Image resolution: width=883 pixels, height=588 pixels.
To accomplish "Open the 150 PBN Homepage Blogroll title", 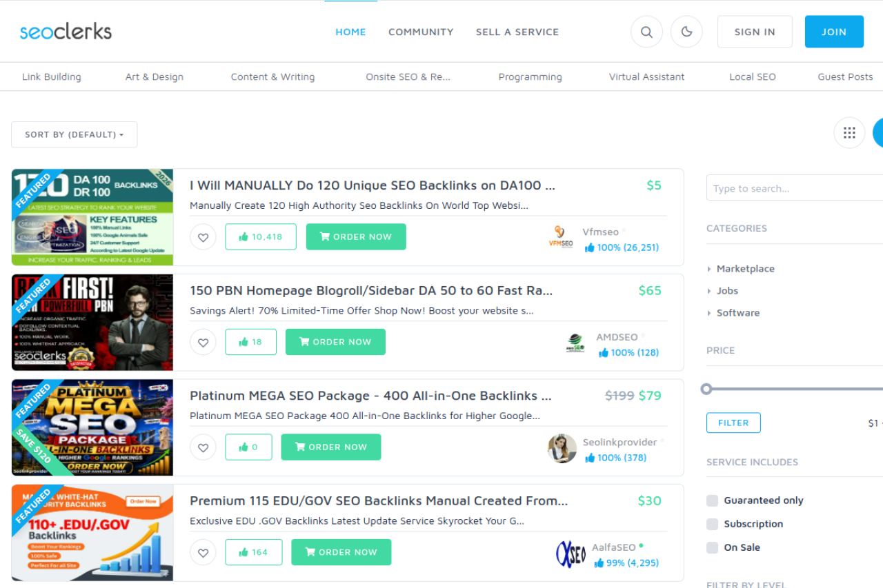I will (371, 291).
